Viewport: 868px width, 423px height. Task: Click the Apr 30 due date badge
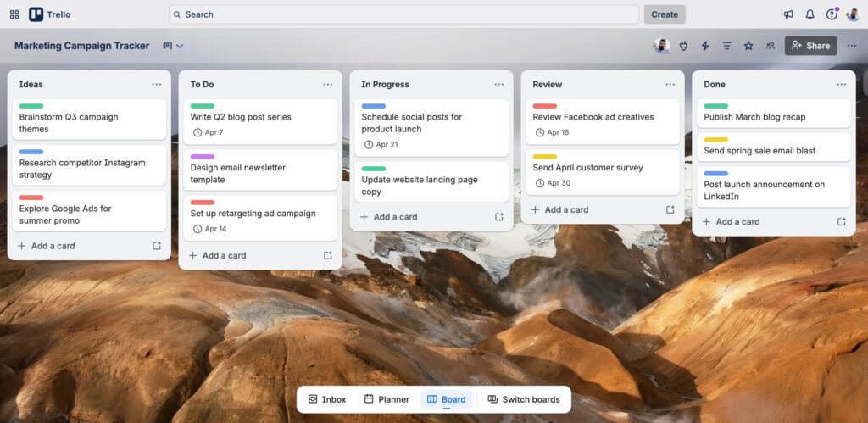pos(553,183)
